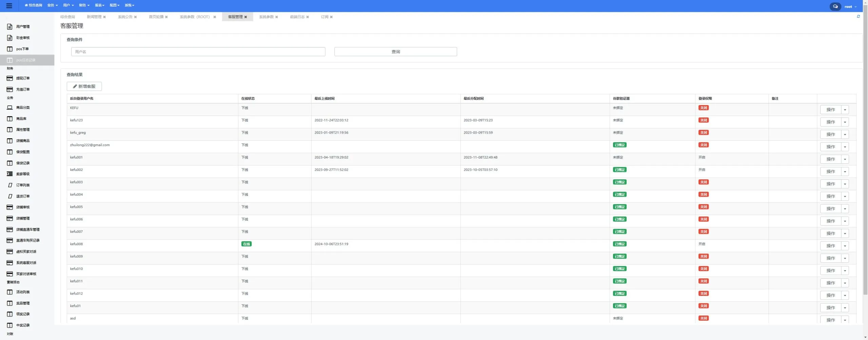Viewport: 868px width, 340px height.
Task: Open the chat bubble icon beside root
Action: pyautogui.click(x=835, y=6)
